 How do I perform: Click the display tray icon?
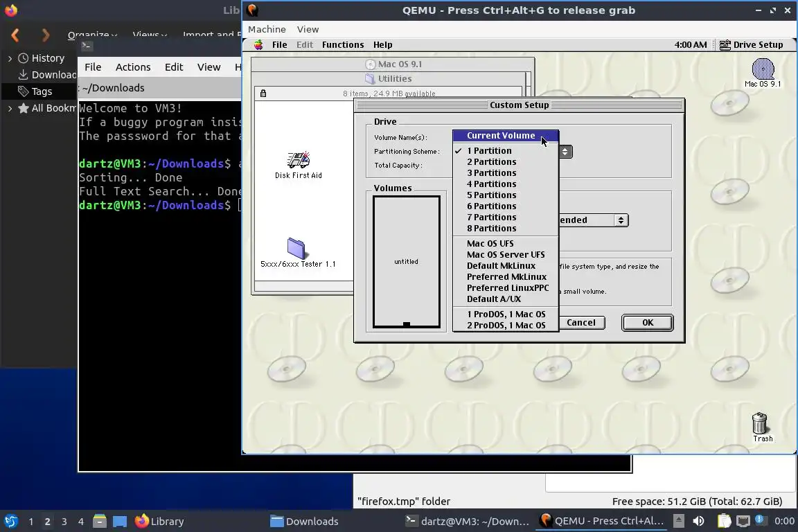click(x=743, y=521)
